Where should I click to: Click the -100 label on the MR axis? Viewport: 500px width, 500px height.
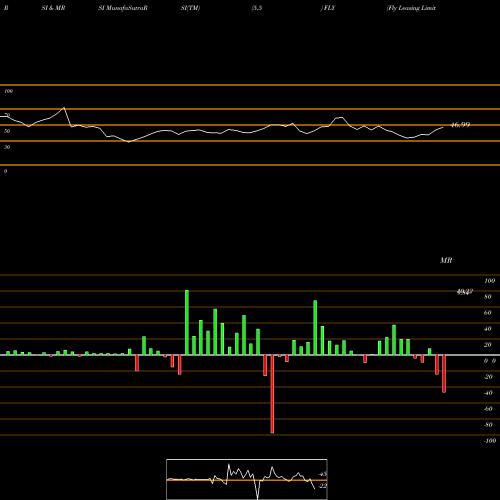489,441
